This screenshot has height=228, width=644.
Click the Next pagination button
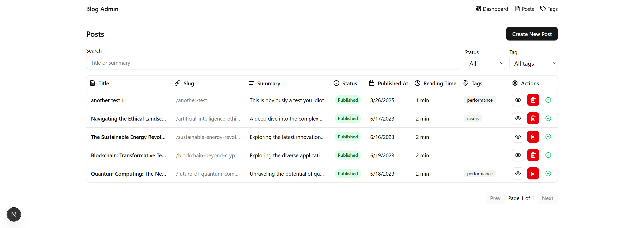point(547,198)
